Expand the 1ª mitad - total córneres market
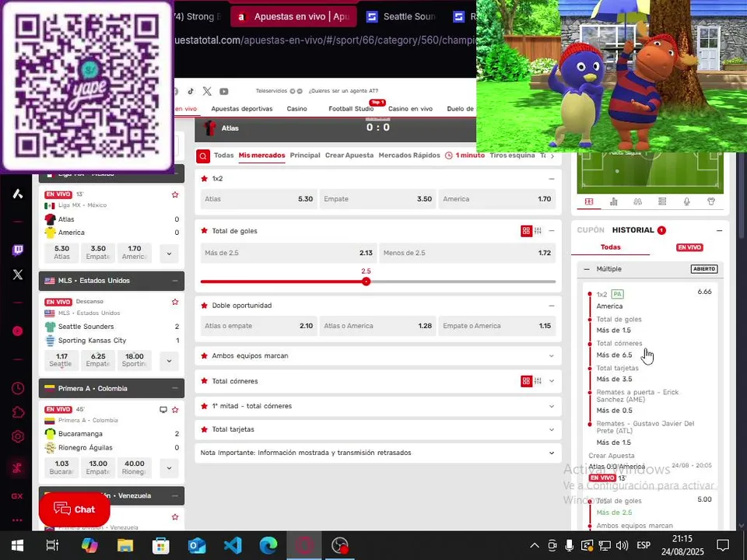 coord(551,406)
